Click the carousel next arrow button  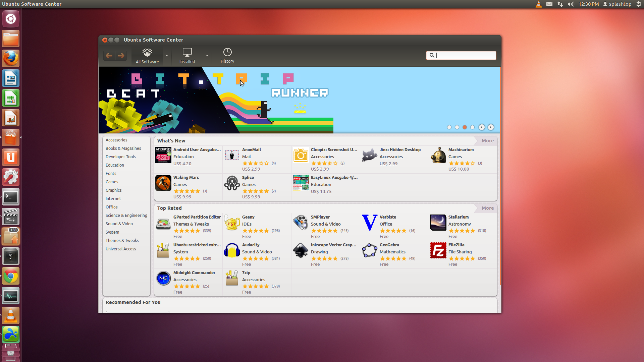tap(490, 127)
